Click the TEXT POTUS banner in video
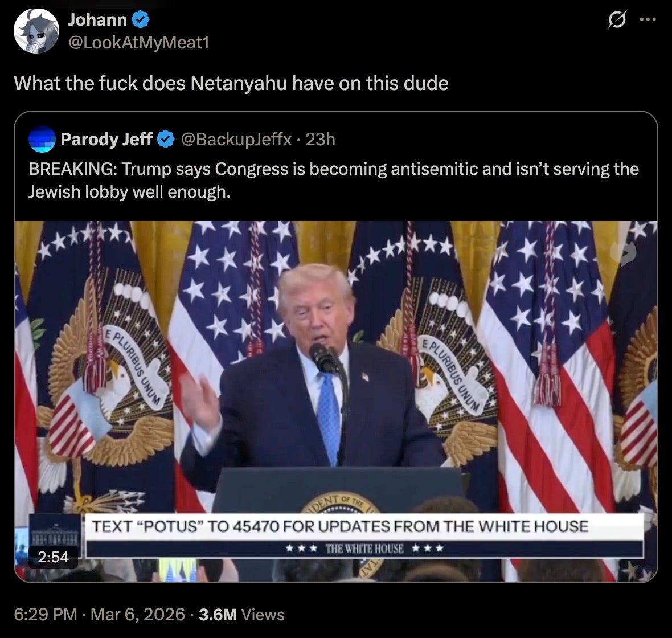 [364, 535]
